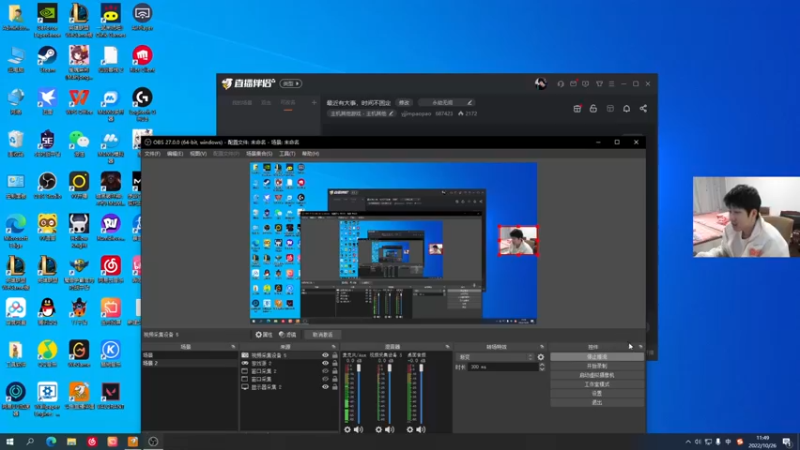The width and height of the screenshot is (800, 450).
Task: Click share icon in streaming companion window
Action: point(643,108)
